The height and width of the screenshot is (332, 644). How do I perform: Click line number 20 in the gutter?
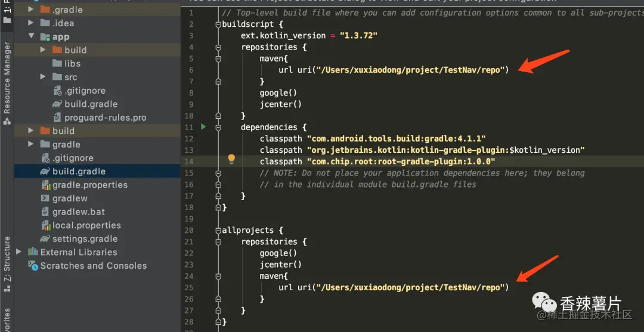point(188,230)
